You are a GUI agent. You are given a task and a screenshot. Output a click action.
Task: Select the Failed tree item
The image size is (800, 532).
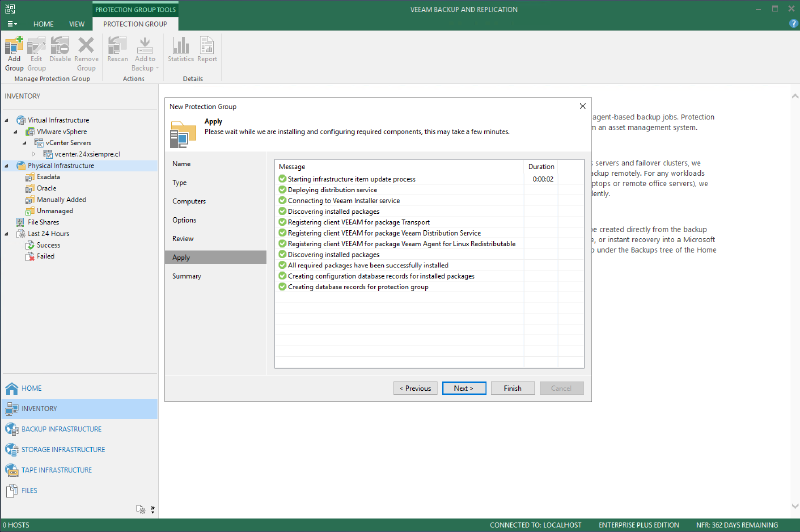click(45, 257)
